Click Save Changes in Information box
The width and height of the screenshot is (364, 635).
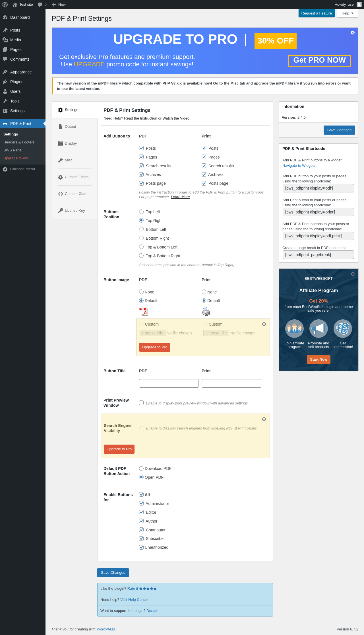[x=339, y=130]
